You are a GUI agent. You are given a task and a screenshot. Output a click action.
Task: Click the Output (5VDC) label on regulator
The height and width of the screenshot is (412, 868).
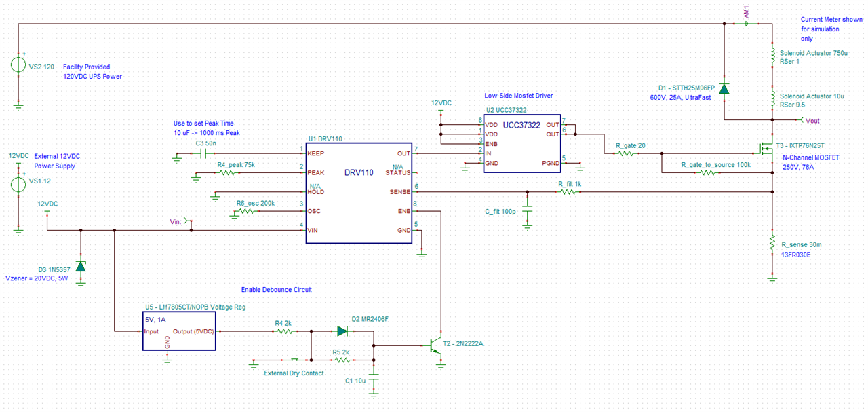(194, 331)
